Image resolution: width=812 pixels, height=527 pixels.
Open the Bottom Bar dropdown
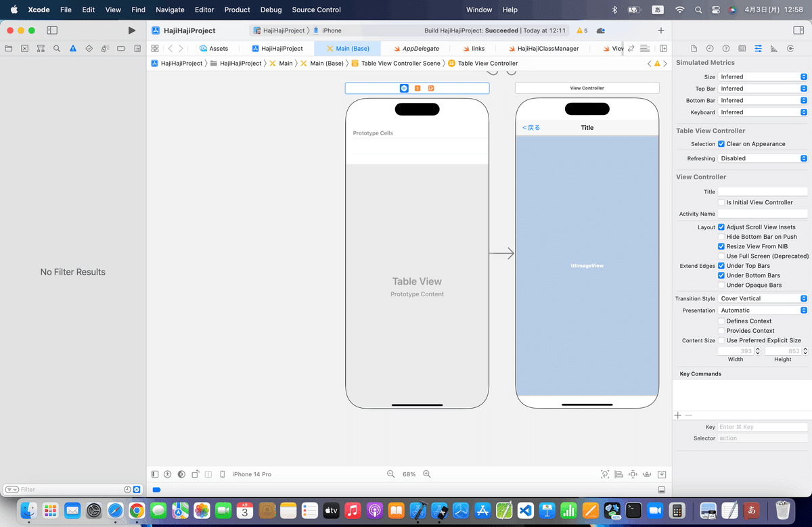pyautogui.click(x=763, y=101)
